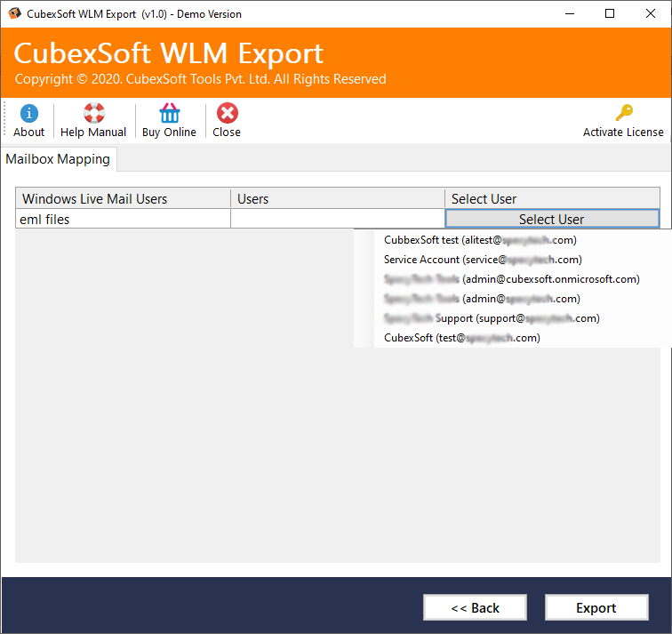Viewport: 672px width, 634px height.
Task: Click the empty Users cell in the row
Action: click(x=337, y=219)
